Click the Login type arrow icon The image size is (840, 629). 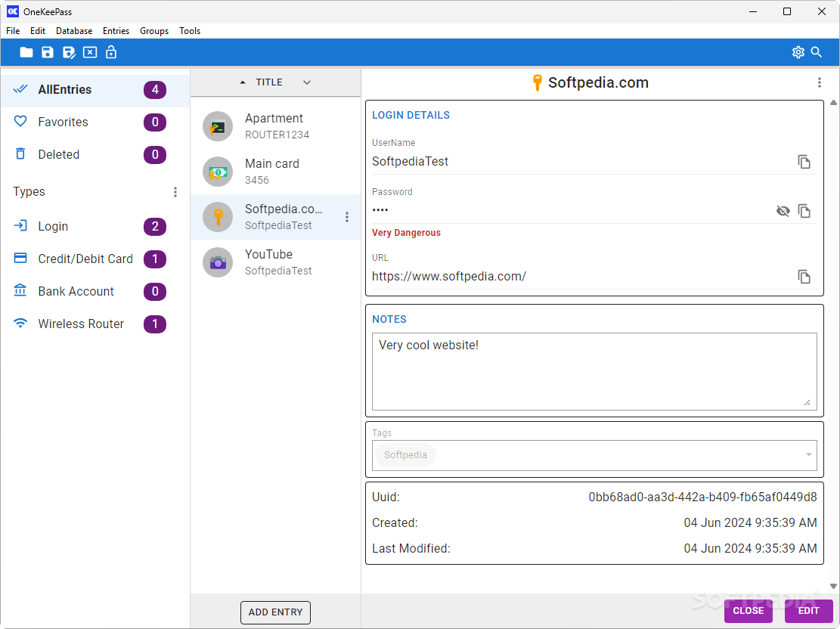click(x=20, y=225)
